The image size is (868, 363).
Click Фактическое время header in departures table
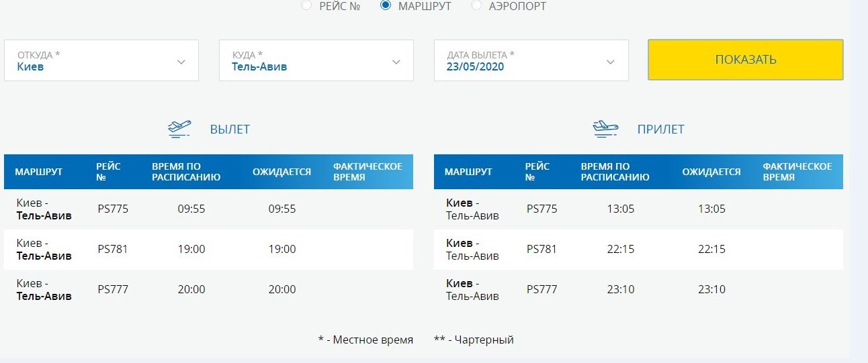(x=367, y=172)
